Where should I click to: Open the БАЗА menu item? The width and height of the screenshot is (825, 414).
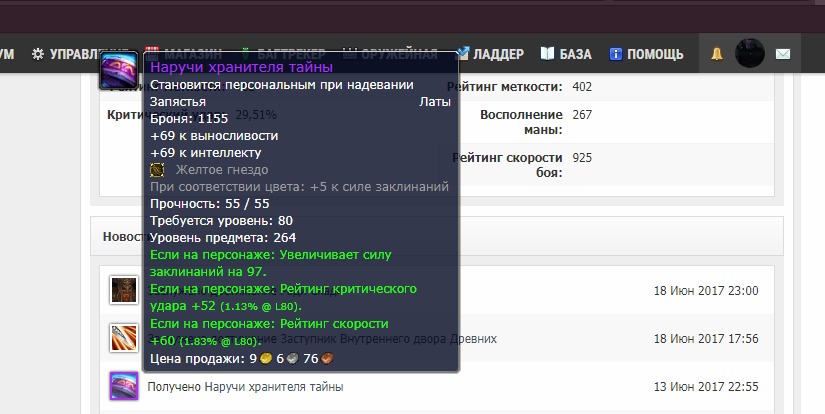click(566, 54)
